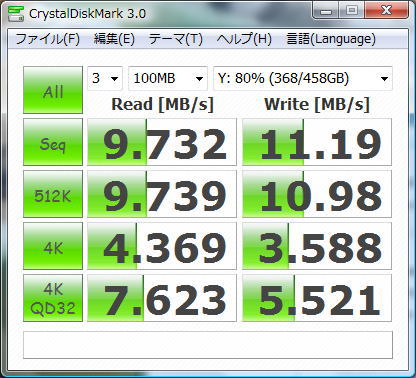Open the テーマ(T) menu
This screenshot has height=378, width=416.
[x=175, y=39]
